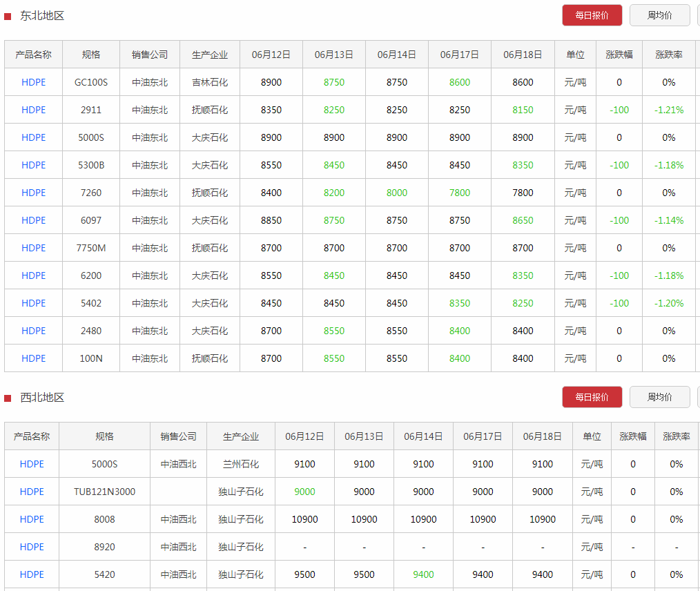Open HDPE link in 6200 row
Screen dimensions: 700x591
pos(34,276)
